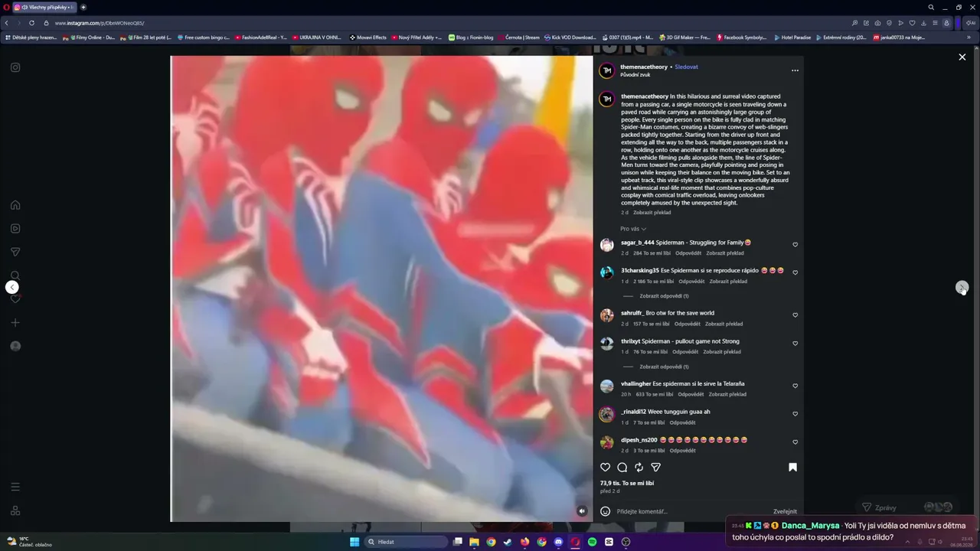The image size is (980, 551).
Task: Click the taskbar Hledat search box
Action: tap(406, 542)
